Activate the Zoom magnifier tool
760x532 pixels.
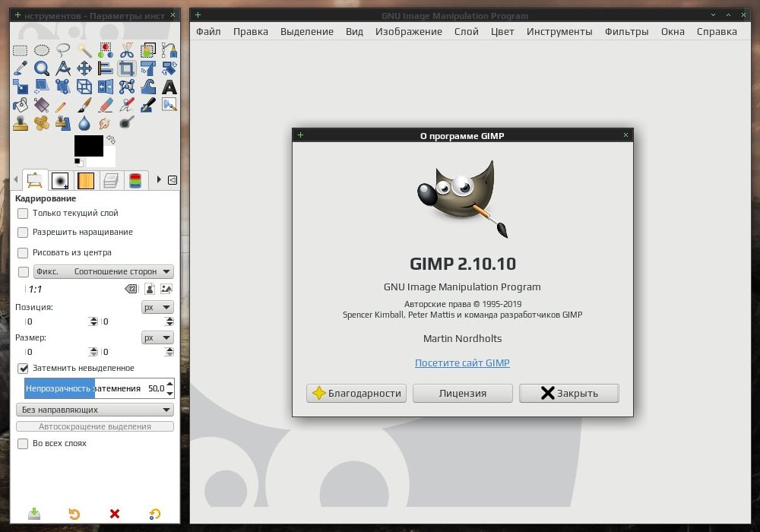coord(42,68)
